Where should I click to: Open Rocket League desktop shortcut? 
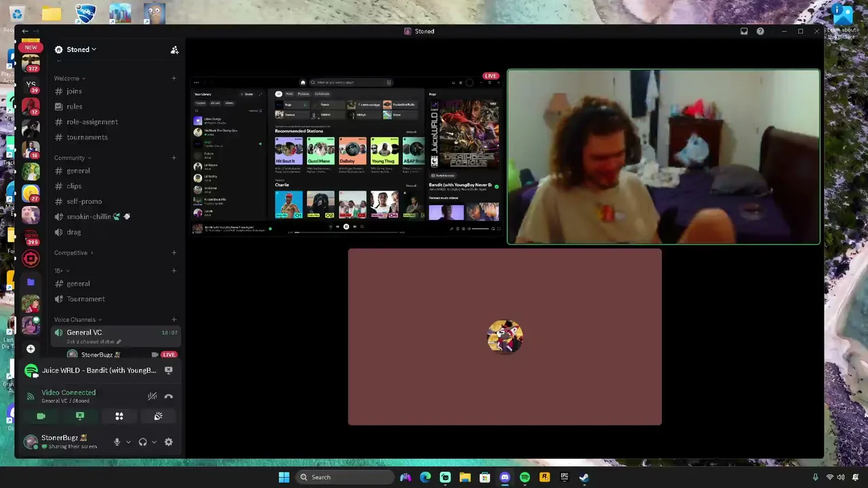tap(85, 14)
